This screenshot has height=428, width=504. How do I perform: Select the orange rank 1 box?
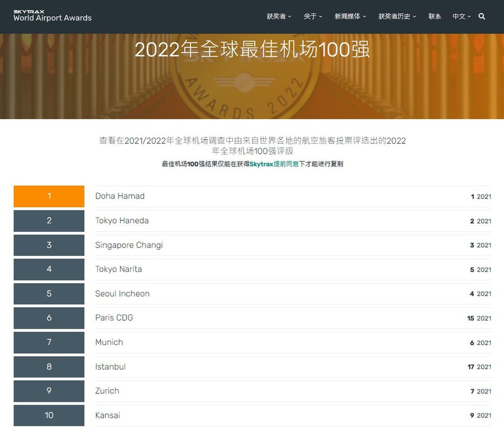coord(49,196)
